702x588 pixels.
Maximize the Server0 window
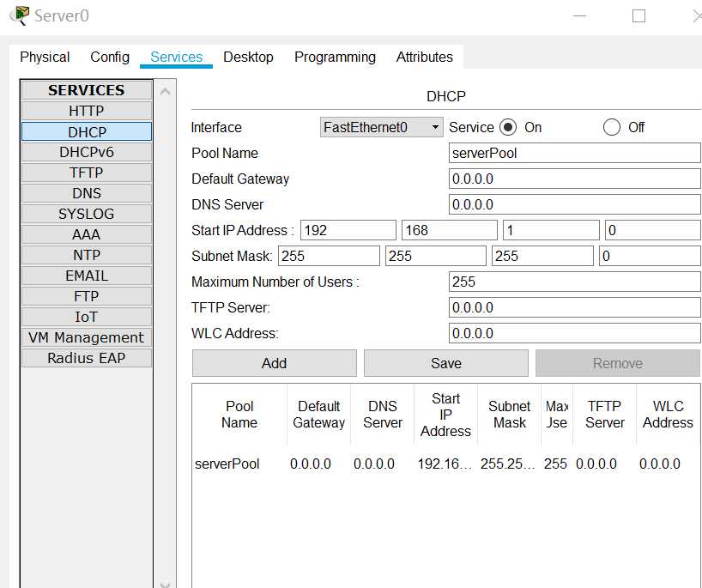638,16
